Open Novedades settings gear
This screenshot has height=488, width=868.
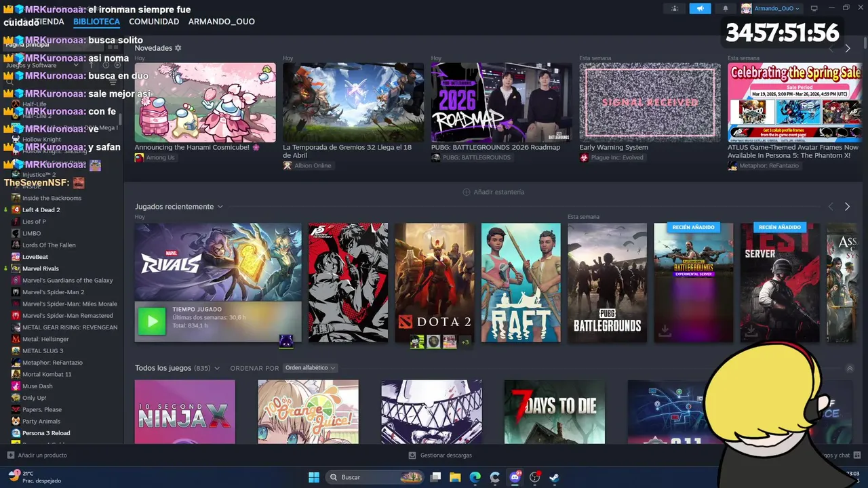click(x=178, y=48)
